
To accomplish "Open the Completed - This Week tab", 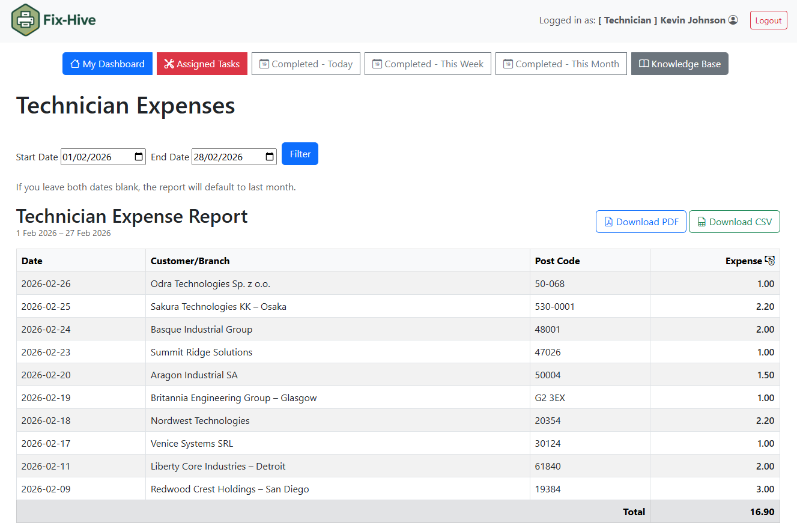I will tap(428, 64).
